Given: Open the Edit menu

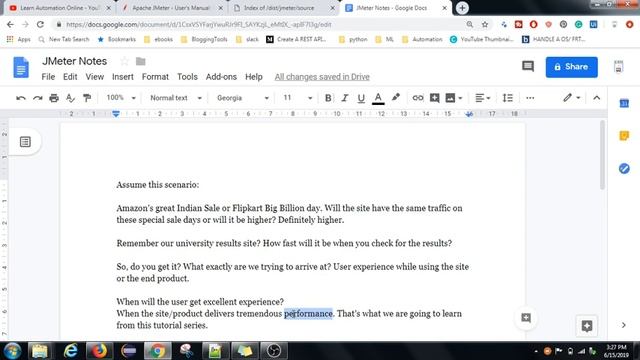Looking at the screenshot, I should [x=70, y=77].
